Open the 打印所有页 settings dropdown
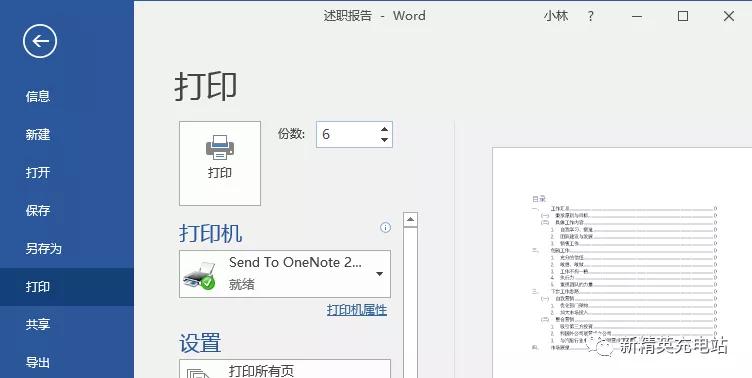Viewport: 752px width, 378px height. [285, 368]
